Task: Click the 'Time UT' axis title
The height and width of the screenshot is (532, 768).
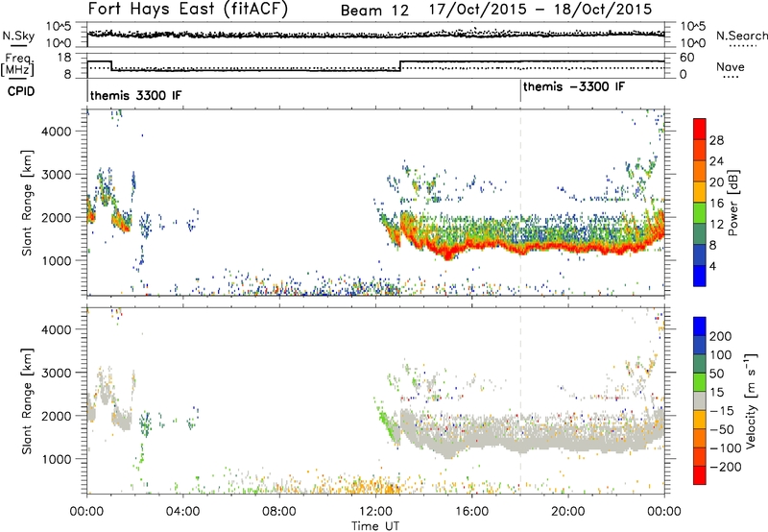Action: 375,525
